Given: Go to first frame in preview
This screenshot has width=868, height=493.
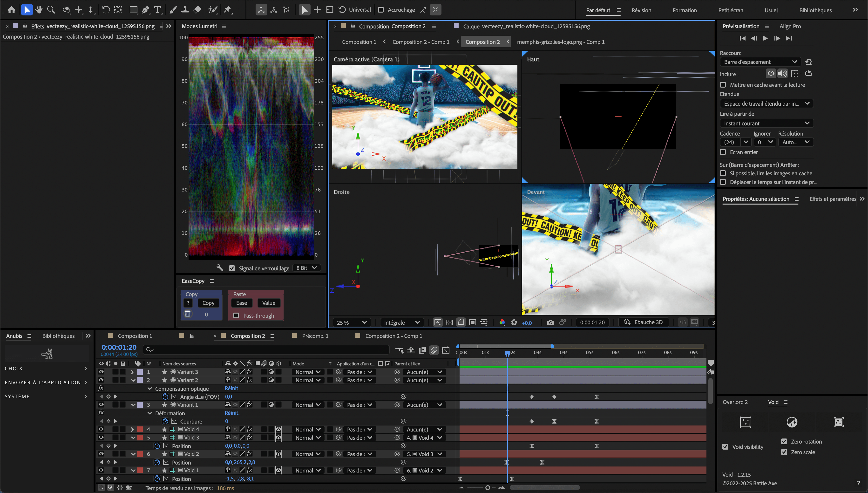Looking at the screenshot, I should tap(742, 38).
